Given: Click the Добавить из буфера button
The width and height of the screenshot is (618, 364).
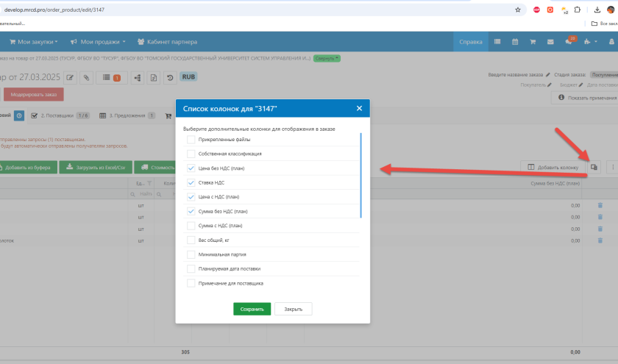Looking at the screenshot, I should pos(28,167).
